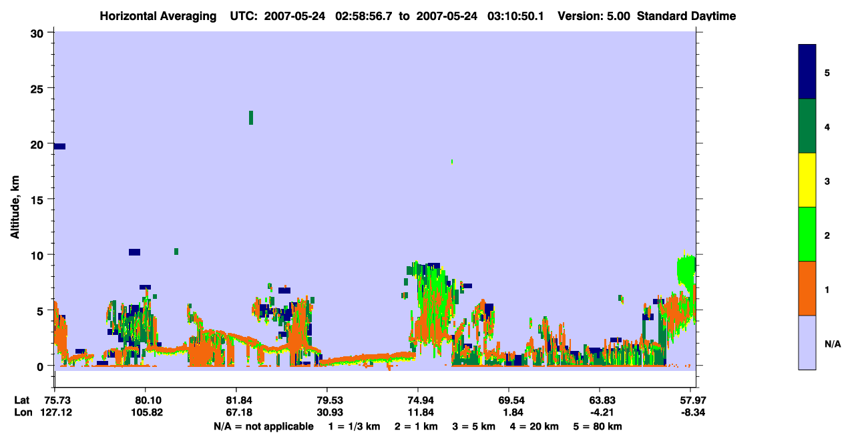This screenshot has width=868, height=445.
Task: Click the dark blue feature at 20 km altitude
Action: point(59,146)
